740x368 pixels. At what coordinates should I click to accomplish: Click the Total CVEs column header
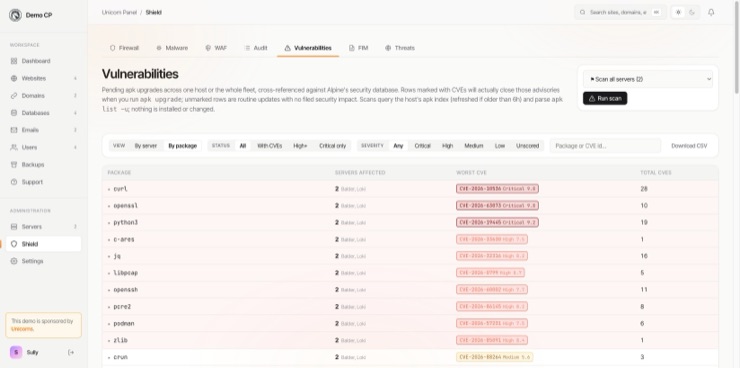pos(656,173)
